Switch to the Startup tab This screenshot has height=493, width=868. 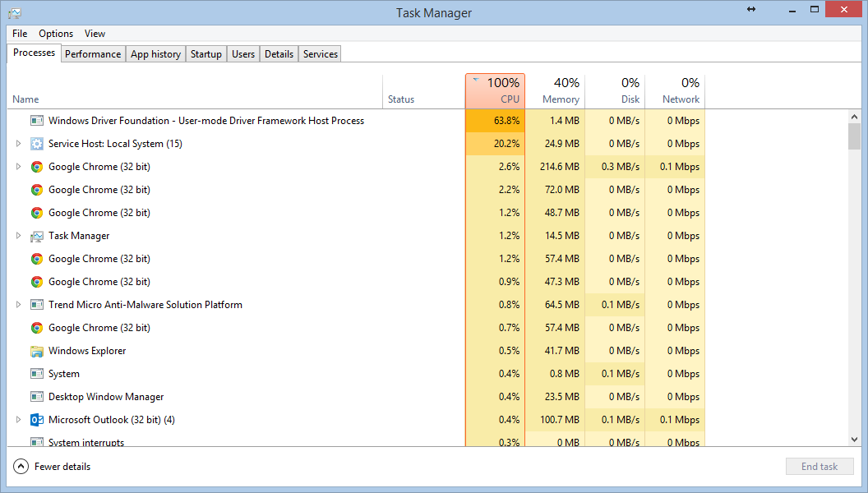tap(206, 54)
